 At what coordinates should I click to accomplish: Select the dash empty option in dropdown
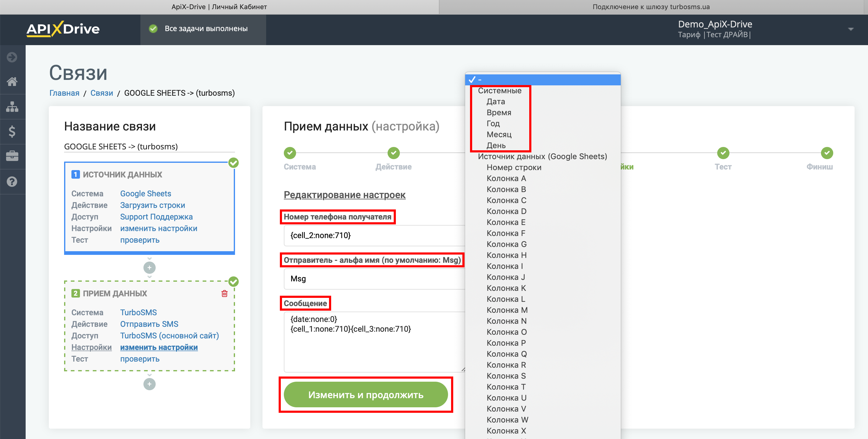coord(543,80)
